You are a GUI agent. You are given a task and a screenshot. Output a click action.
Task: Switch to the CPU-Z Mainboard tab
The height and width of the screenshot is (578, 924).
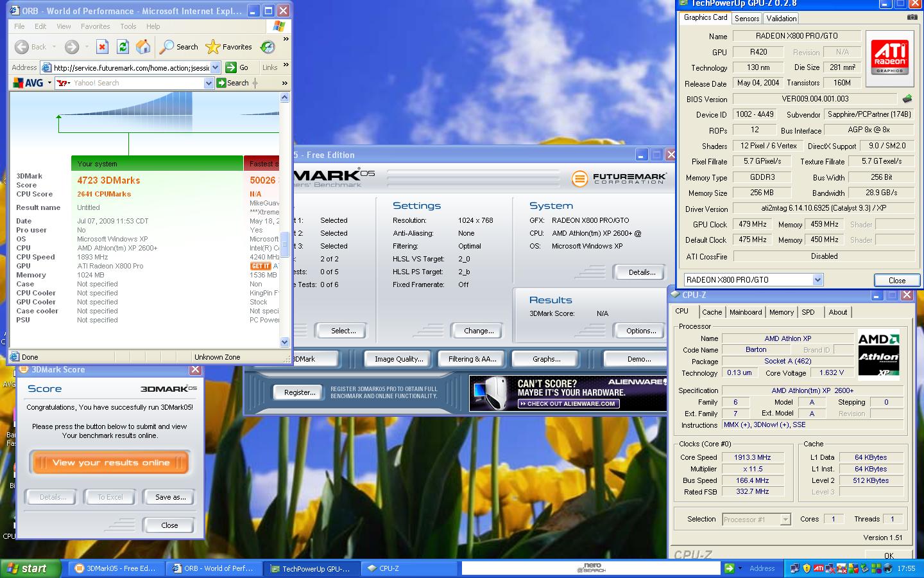point(746,312)
